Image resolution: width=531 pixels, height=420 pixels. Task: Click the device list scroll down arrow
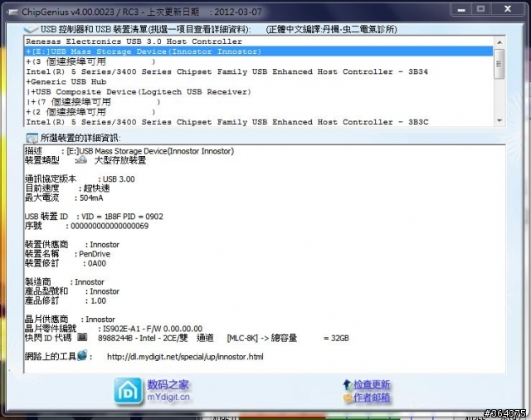(499, 120)
